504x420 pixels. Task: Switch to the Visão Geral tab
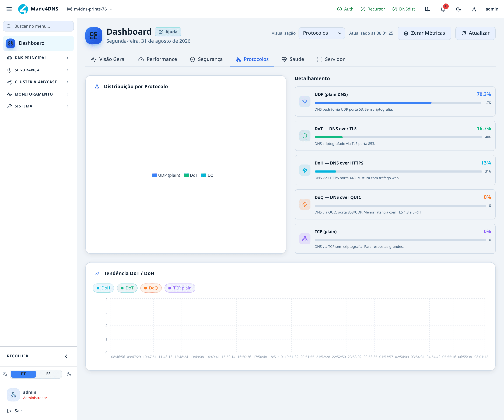click(x=108, y=59)
